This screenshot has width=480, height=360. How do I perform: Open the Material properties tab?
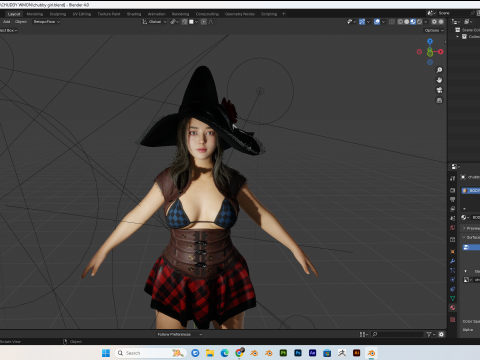click(x=452, y=308)
